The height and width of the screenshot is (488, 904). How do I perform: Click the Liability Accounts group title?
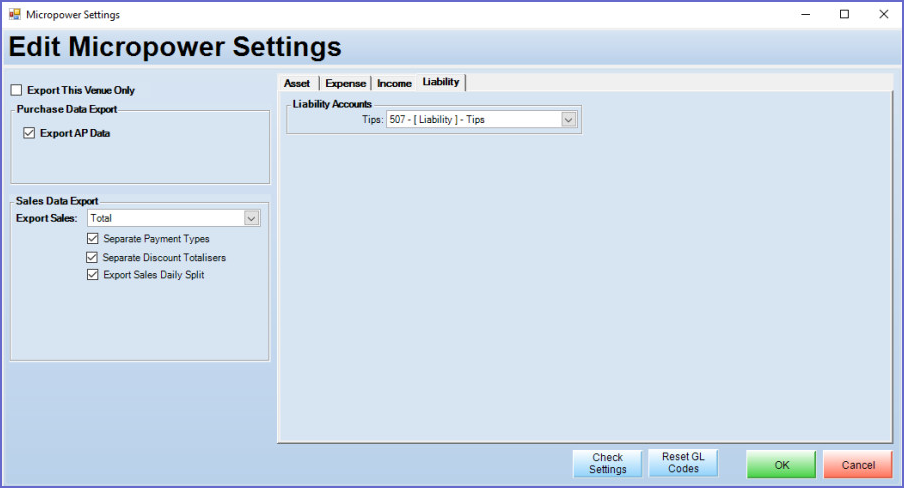point(332,104)
